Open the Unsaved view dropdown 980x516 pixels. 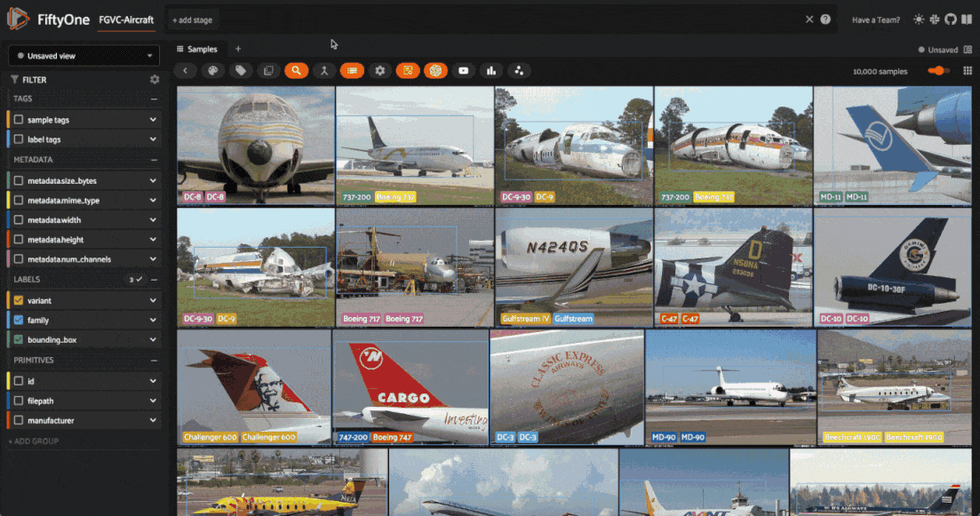point(84,55)
